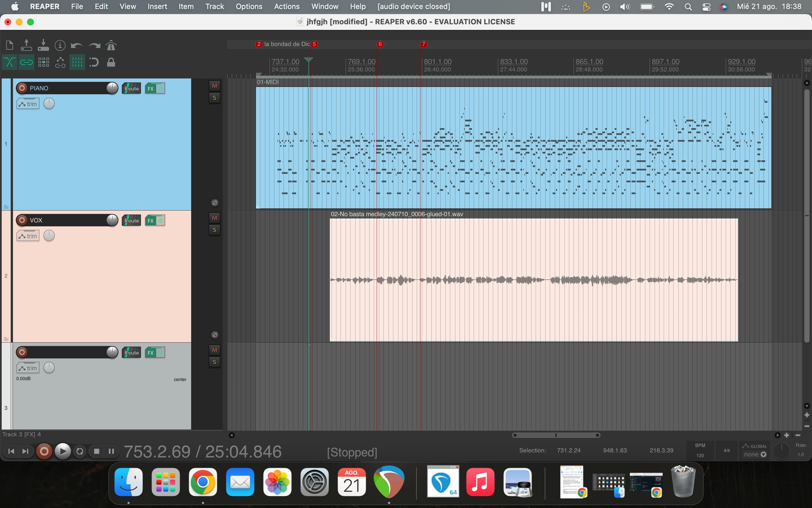Viewport: 812px width, 508px height.
Task: Open the GLOBAL automation override none dropdown
Action: tap(755, 454)
